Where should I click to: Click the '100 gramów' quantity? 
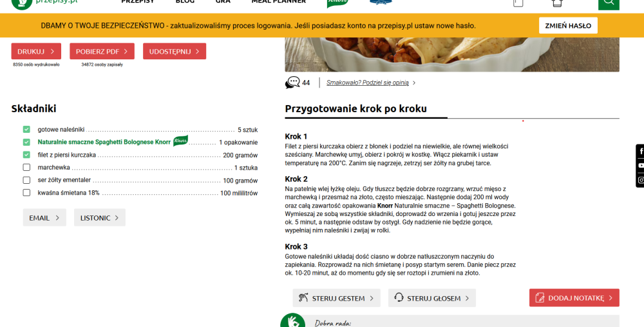click(x=240, y=181)
